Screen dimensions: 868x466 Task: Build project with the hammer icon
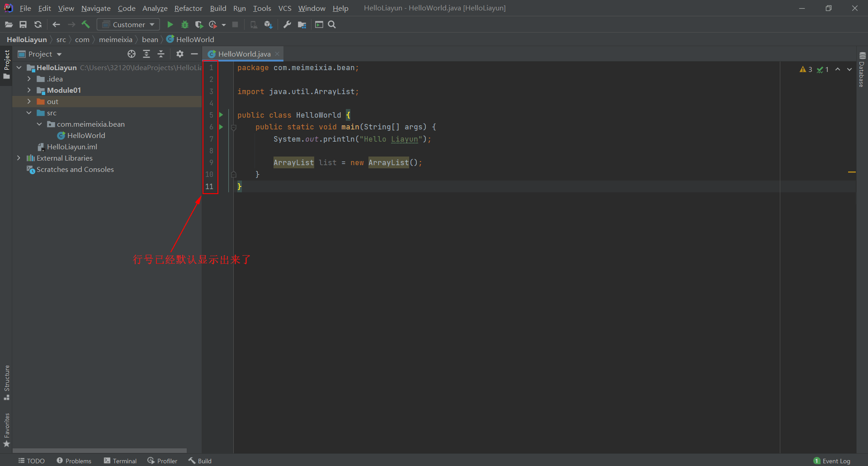point(86,24)
